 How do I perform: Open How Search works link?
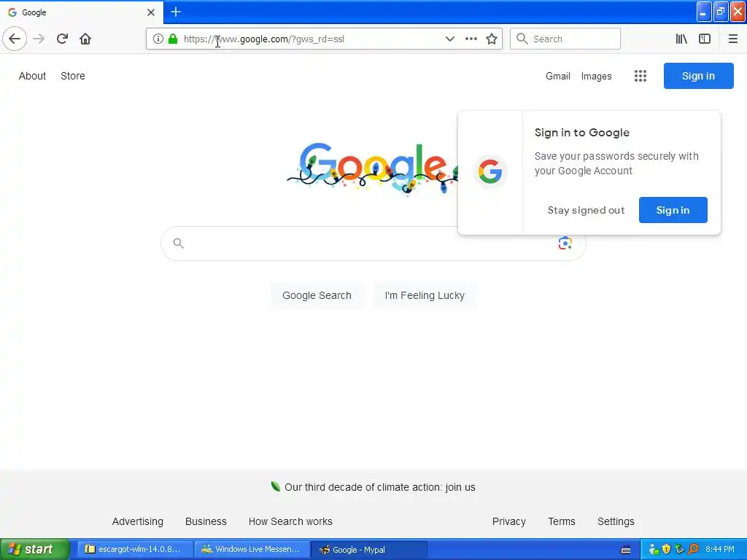pyautogui.click(x=290, y=521)
